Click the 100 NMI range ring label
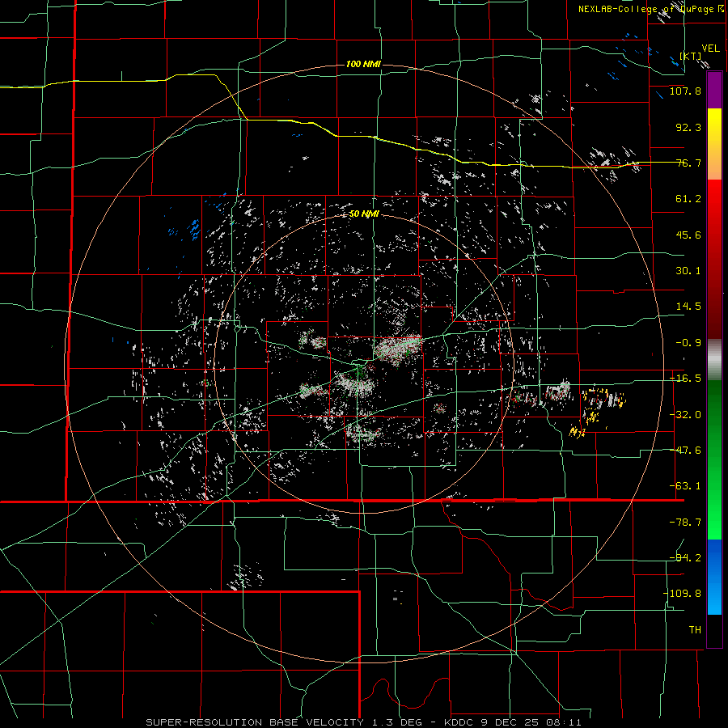The width and height of the screenshot is (728, 728). (x=363, y=64)
